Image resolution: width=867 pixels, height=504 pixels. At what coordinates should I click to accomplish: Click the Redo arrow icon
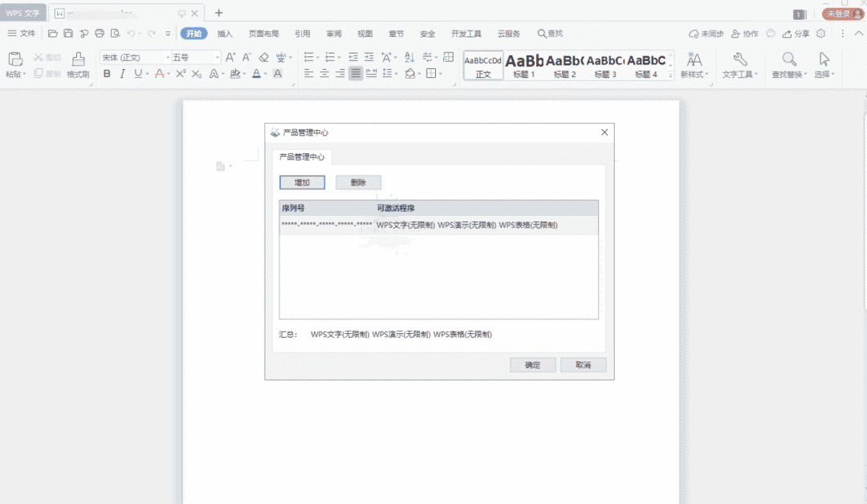(x=152, y=34)
